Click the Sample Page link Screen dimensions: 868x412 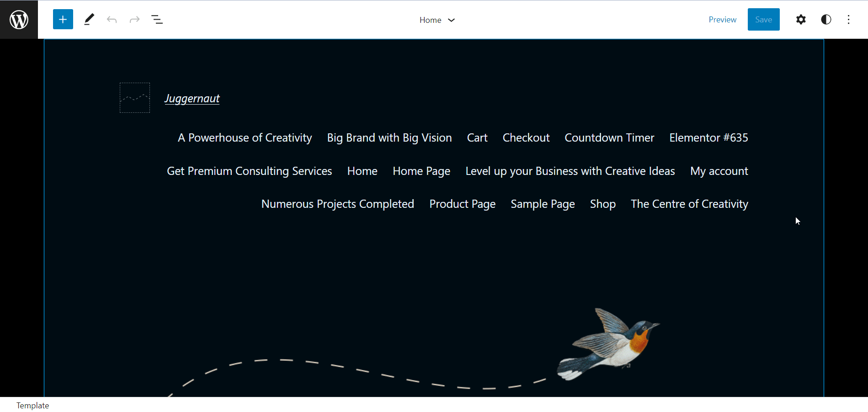point(543,204)
